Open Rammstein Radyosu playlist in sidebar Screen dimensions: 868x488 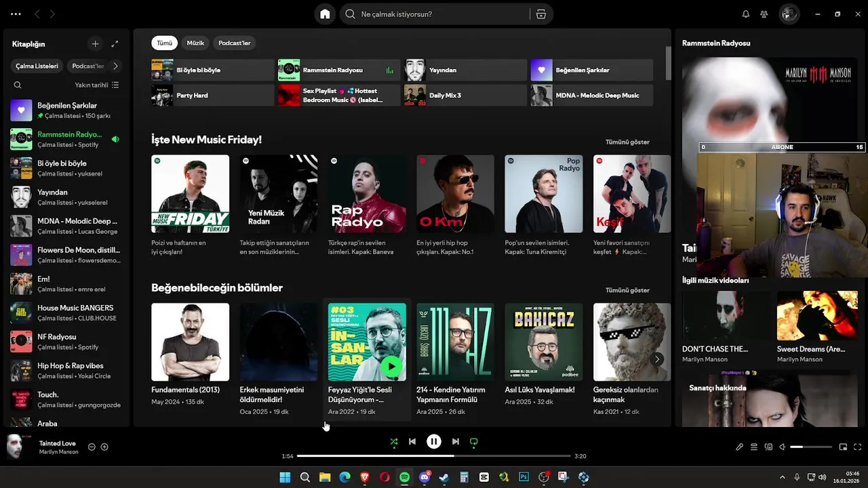click(66, 139)
